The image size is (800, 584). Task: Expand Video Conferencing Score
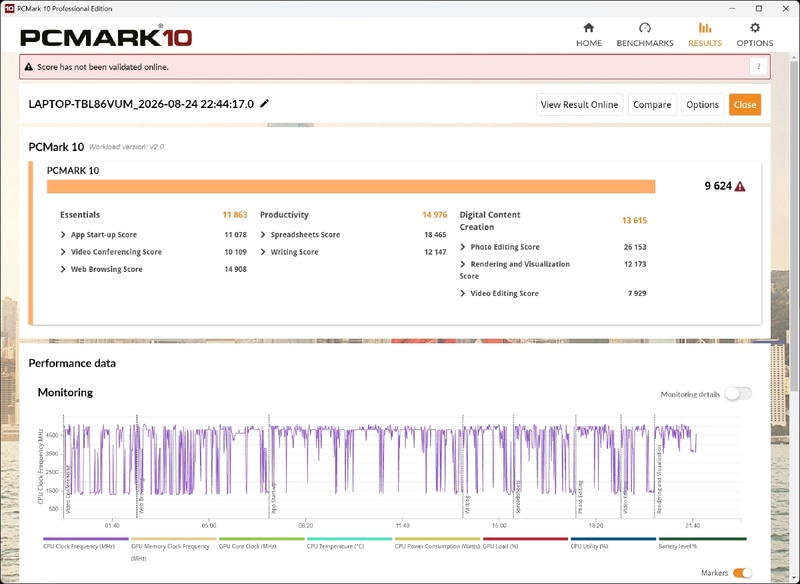tap(63, 252)
